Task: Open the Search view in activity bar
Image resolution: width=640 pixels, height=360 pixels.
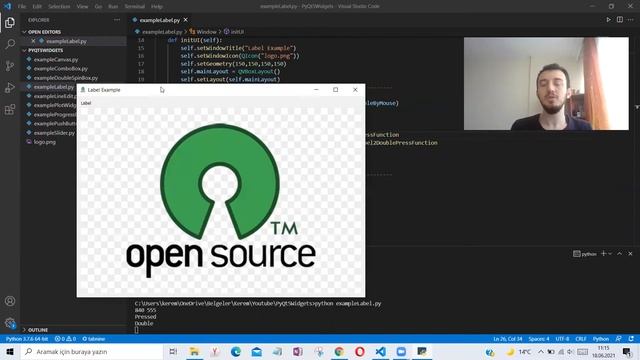Action: tap(10, 44)
